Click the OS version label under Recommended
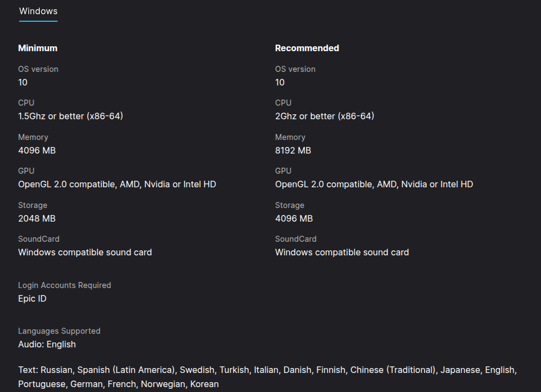 [295, 69]
